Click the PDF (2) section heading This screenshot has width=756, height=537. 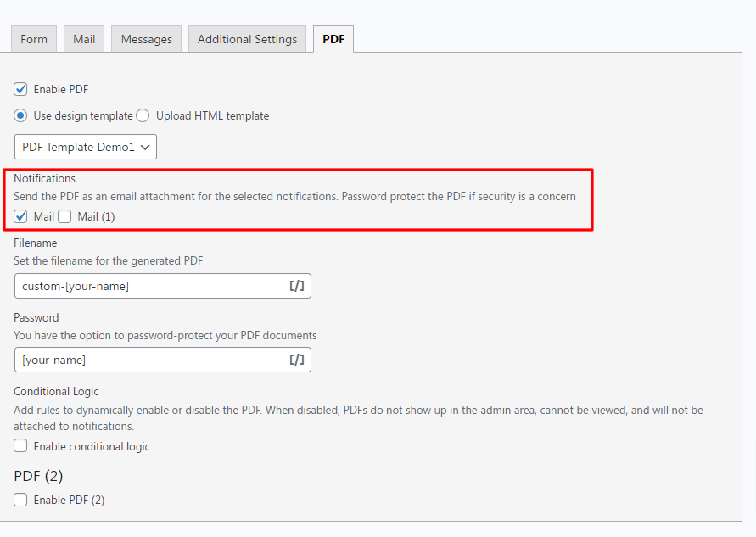[x=38, y=476]
